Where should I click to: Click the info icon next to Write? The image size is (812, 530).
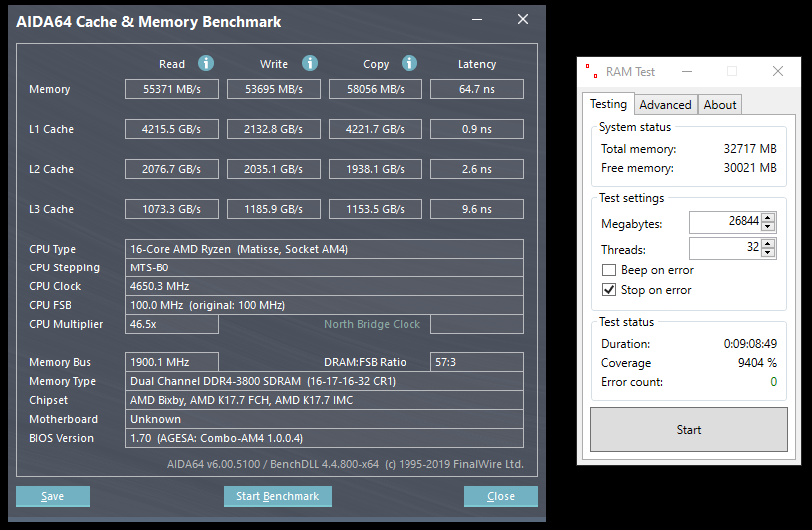pyautogui.click(x=310, y=63)
